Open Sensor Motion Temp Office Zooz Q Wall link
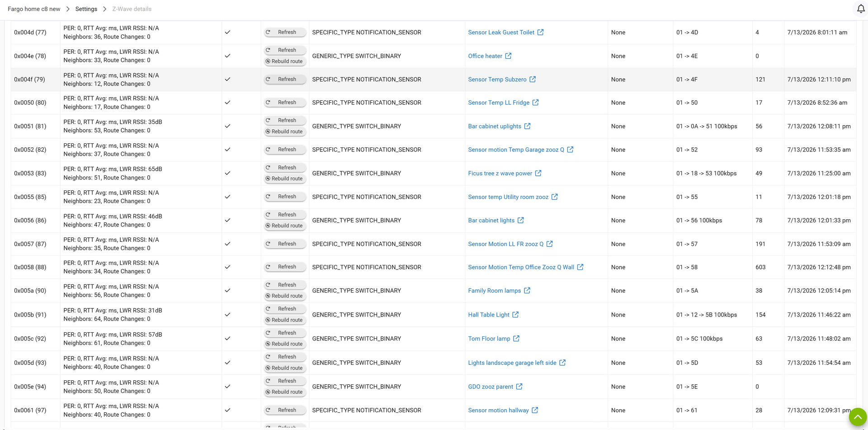 521,267
